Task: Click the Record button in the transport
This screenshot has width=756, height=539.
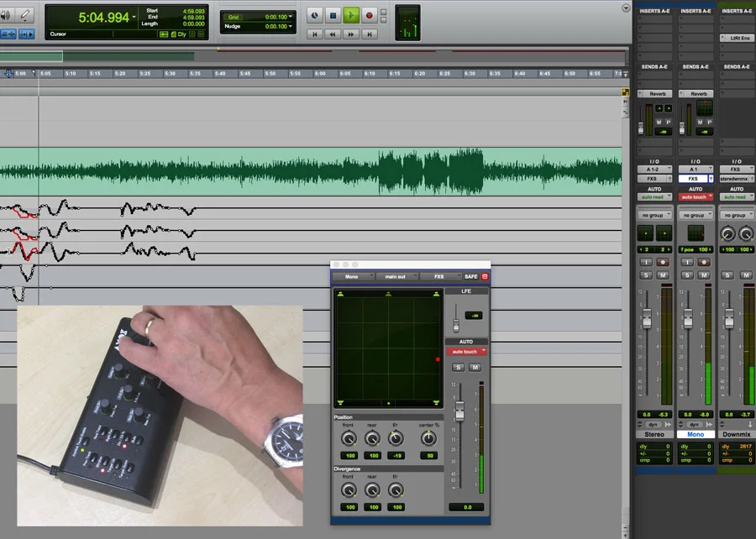Action: 370,14
